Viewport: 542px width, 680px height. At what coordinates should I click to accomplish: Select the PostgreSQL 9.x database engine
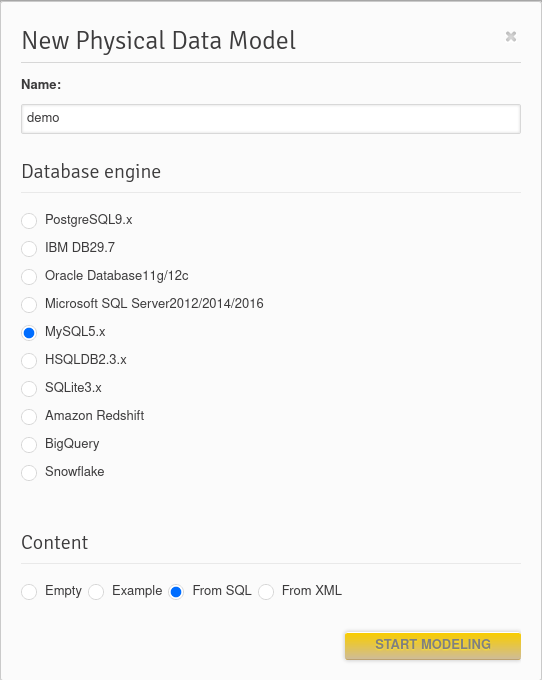click(x=29, y=221)
